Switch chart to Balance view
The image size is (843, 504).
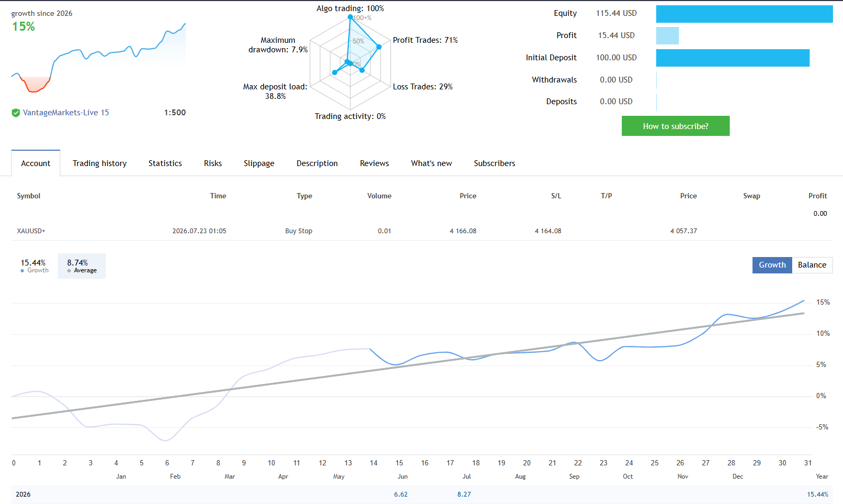click(812, 265)
